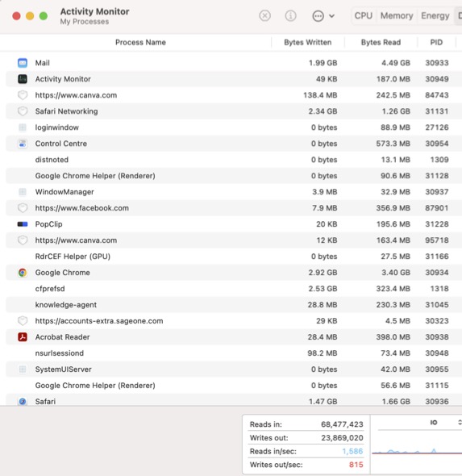Screen dimensions: 462x476
Task: Switch to the Energy tab
Action: click(435, 15)
